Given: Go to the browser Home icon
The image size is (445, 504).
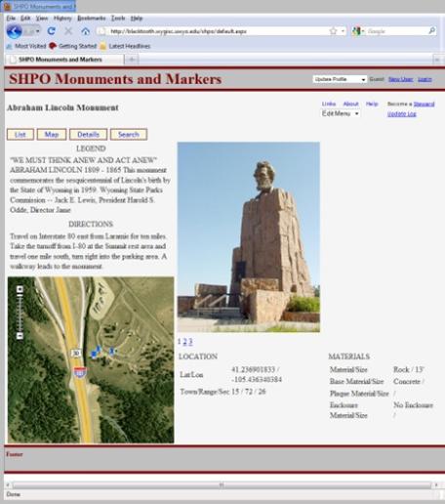Looking at the screenshot, I should pyautogui.click(x=85, y=31).
